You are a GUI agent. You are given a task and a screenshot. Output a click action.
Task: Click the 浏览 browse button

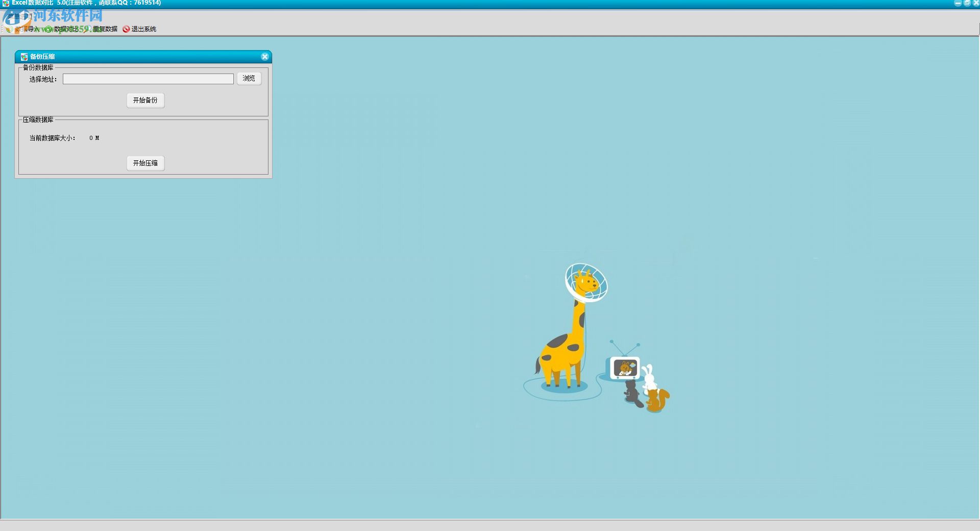click(249, 78)
